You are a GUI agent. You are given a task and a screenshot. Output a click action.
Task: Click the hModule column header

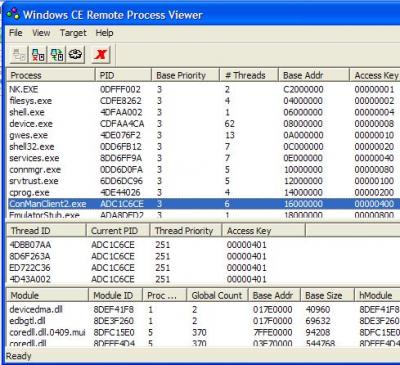click(x=377, y=295)
